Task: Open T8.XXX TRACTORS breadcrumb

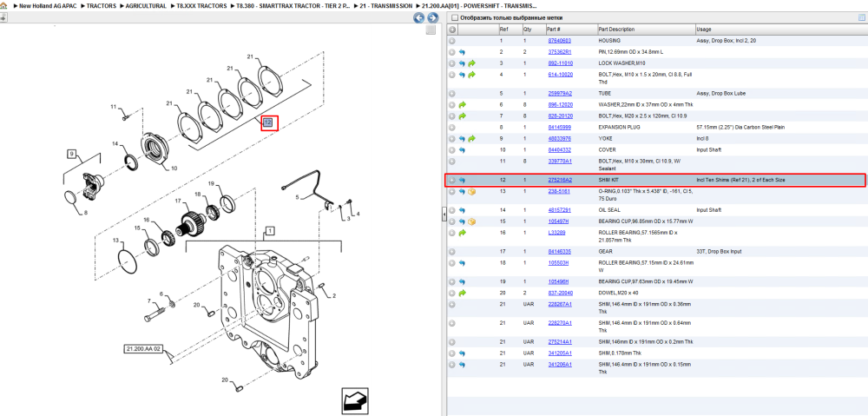Action: [x=201, y=5]
